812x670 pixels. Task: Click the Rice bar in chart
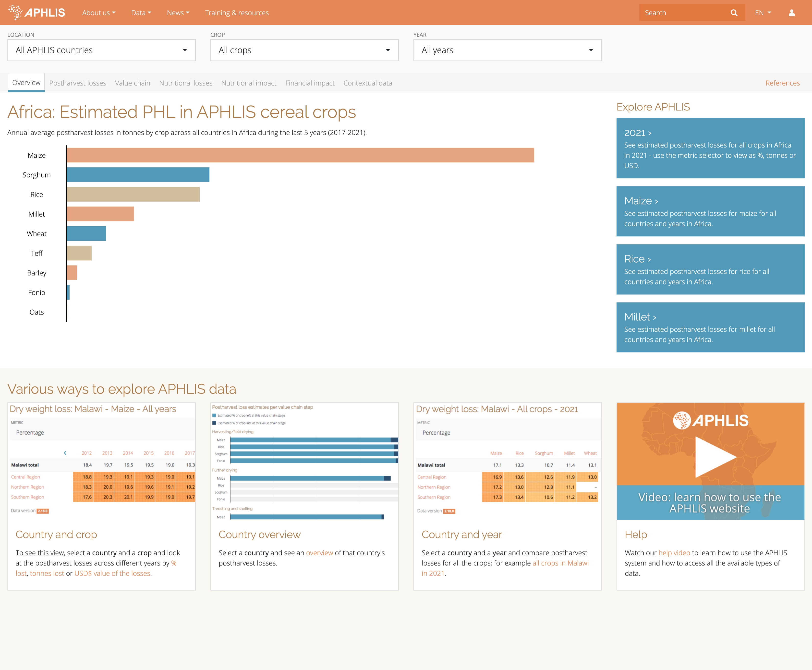pyautogui.click(x=133, y=195)
